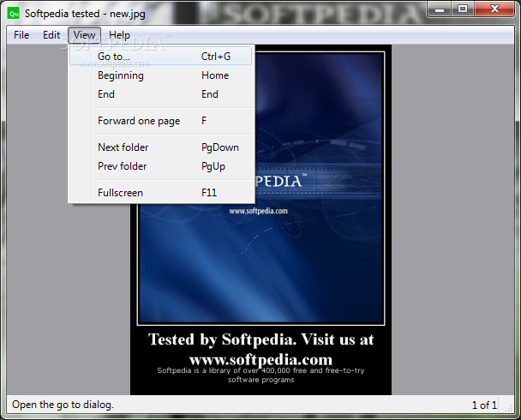Click the 'Softpedia tested - new.jpg' title
The image size is (521, 420).
pos(85,14)
